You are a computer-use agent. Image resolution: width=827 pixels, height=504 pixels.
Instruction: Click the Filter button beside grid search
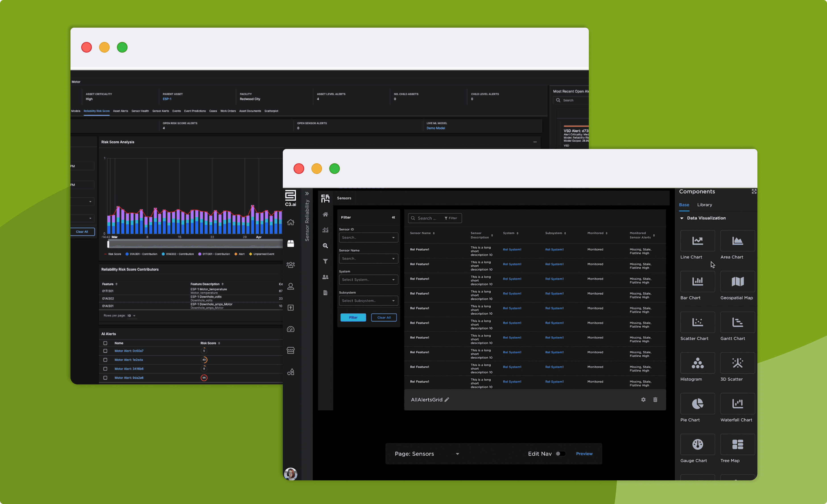pos(451,218)
